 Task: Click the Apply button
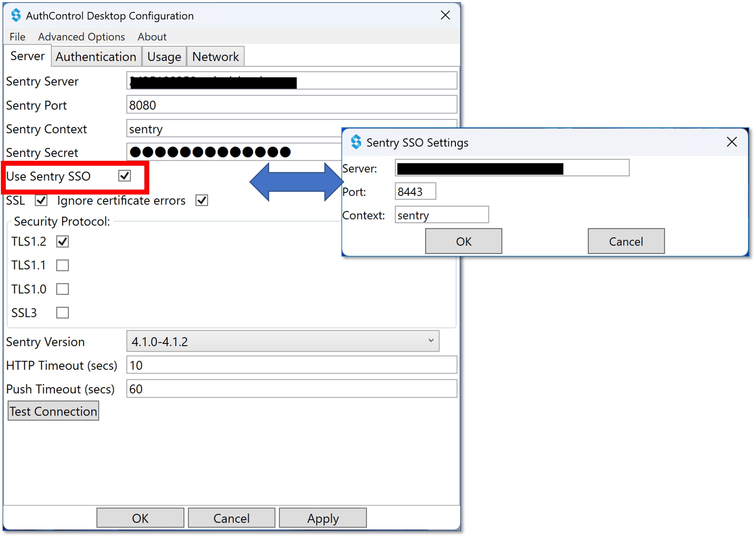(323, 518)
